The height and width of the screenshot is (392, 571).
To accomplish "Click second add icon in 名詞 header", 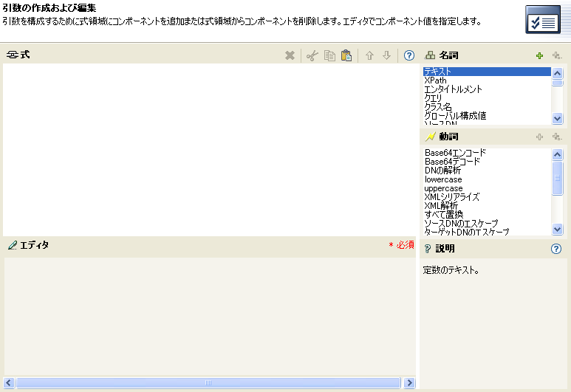I will pos(557,55).
